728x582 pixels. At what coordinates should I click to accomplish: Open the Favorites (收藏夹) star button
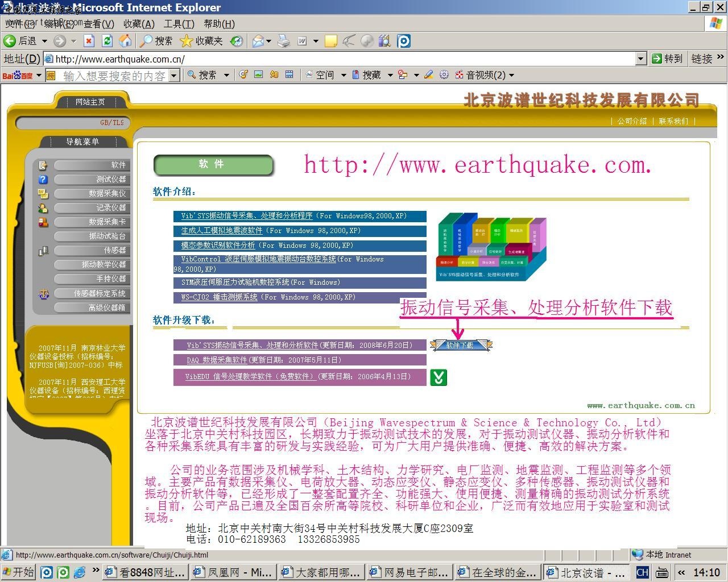pos(201,41)
